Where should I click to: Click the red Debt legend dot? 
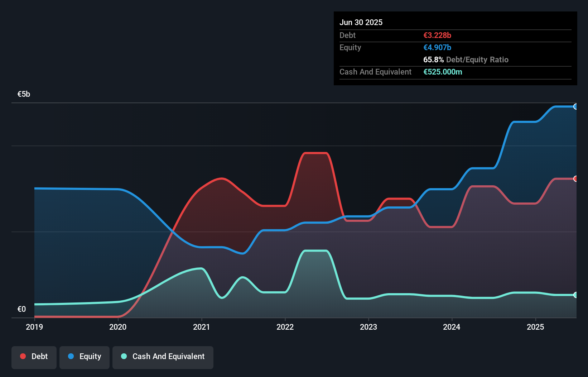point(23,356)
